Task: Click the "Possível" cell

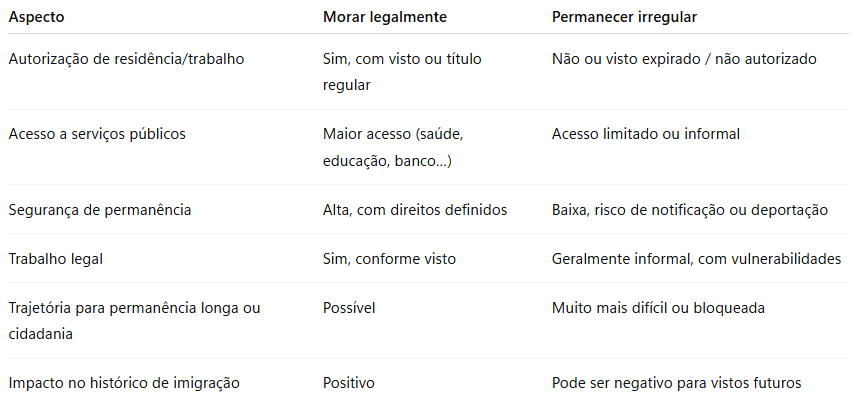Action: pos(349,308)
